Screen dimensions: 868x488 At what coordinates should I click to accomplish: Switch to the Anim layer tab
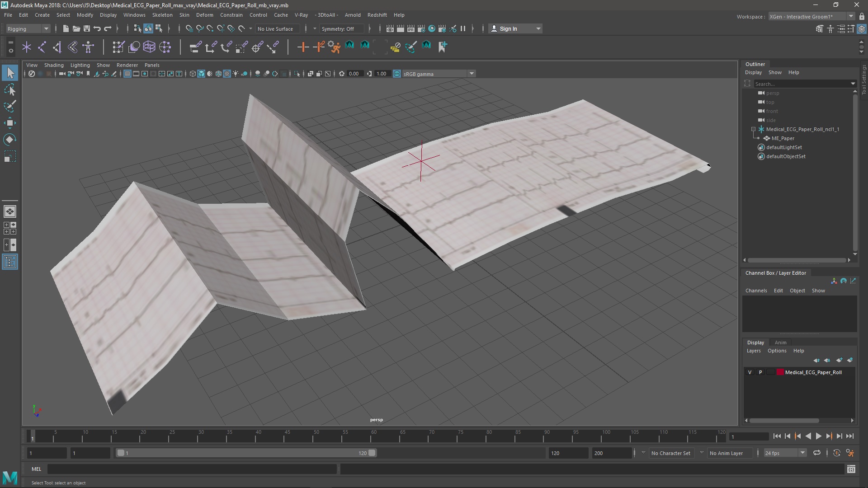tap(780, 343)
